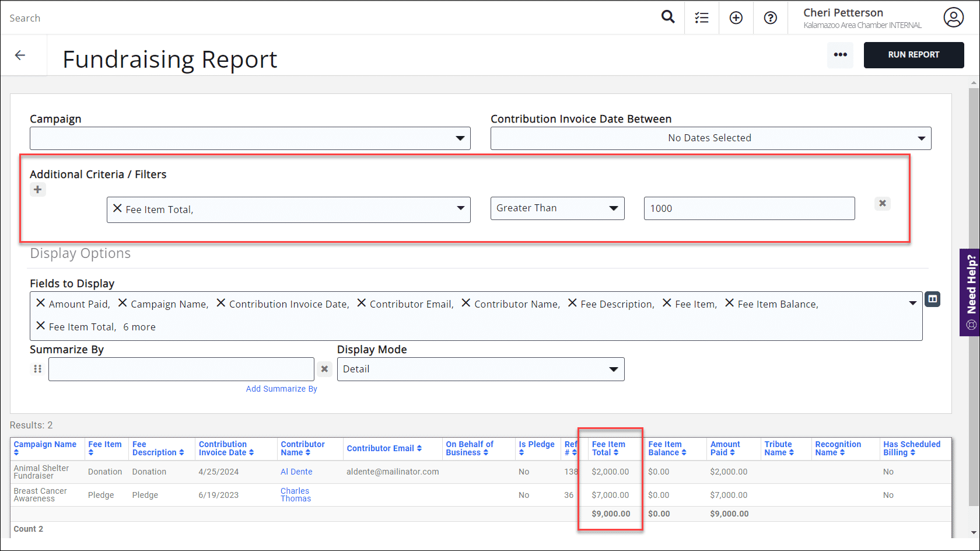Viewport: 980px width, 551px height.
Task: Expand the Campaign dropdown
Action: [250, 138]
